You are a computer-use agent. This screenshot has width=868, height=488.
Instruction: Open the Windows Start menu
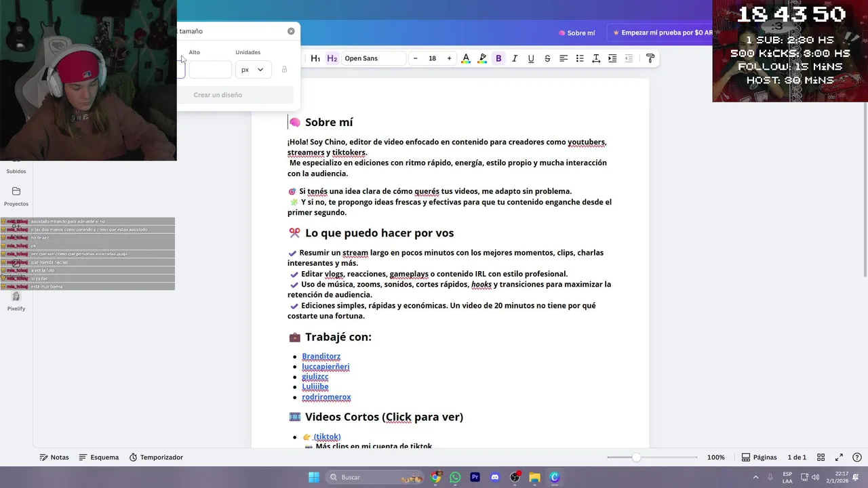(x=314, y=477)
